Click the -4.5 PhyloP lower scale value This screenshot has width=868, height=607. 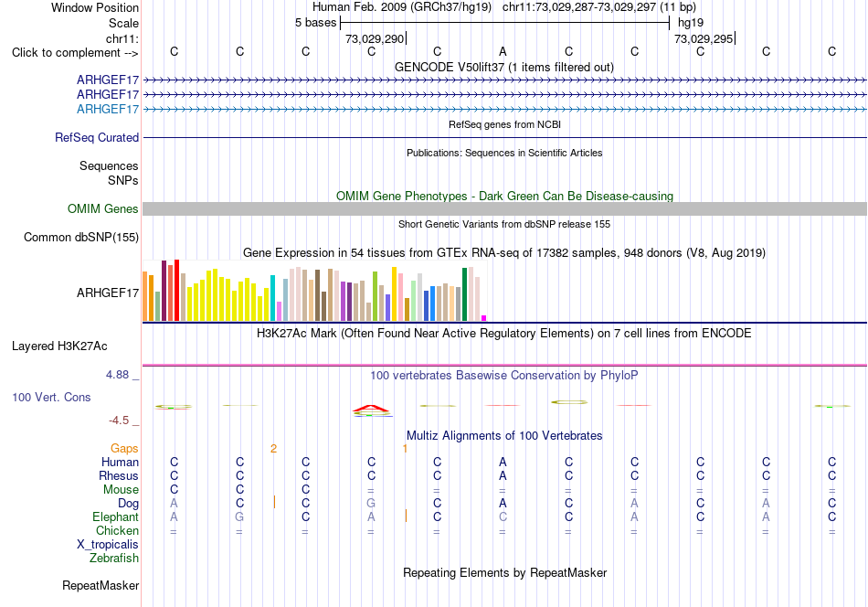coord(119,421)
